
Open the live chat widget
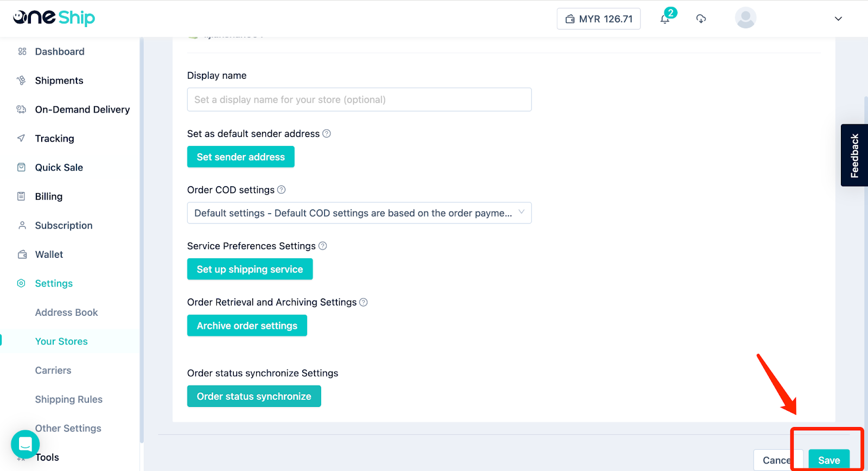point(25,444)
